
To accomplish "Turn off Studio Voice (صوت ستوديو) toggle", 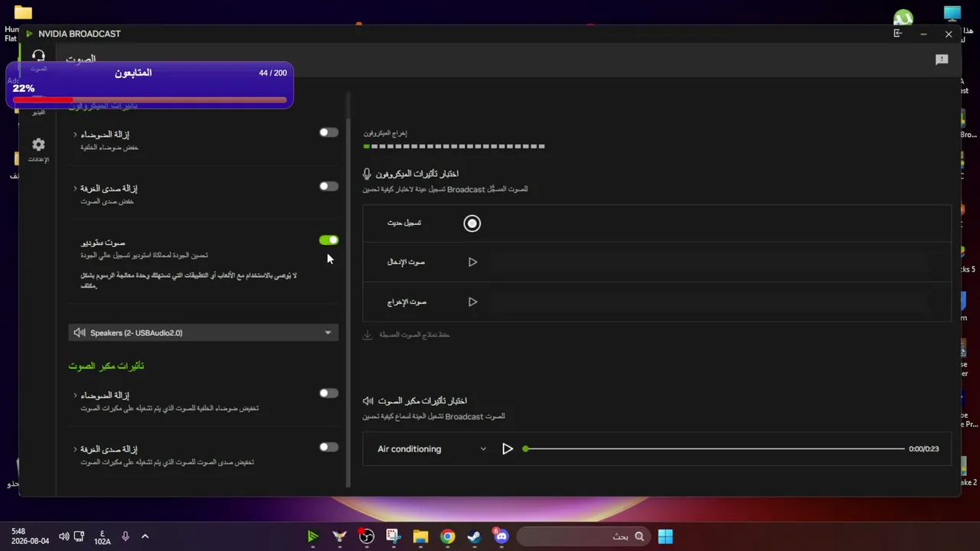I will 328,240.
